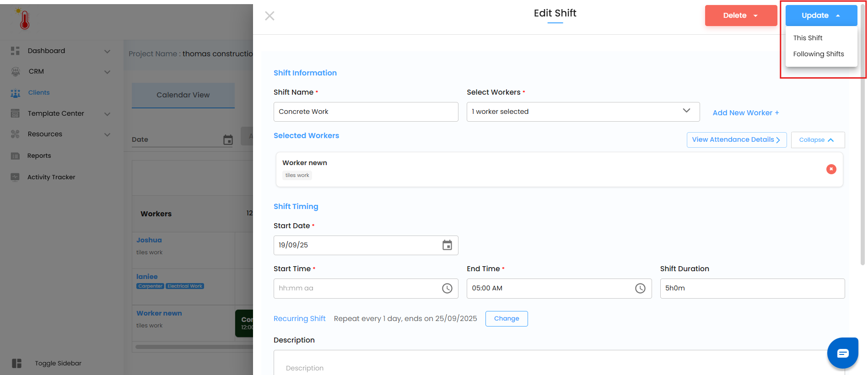868x375 pixels.
Task: Click into the Shift Name field
Action: click(x=366, y=112)
